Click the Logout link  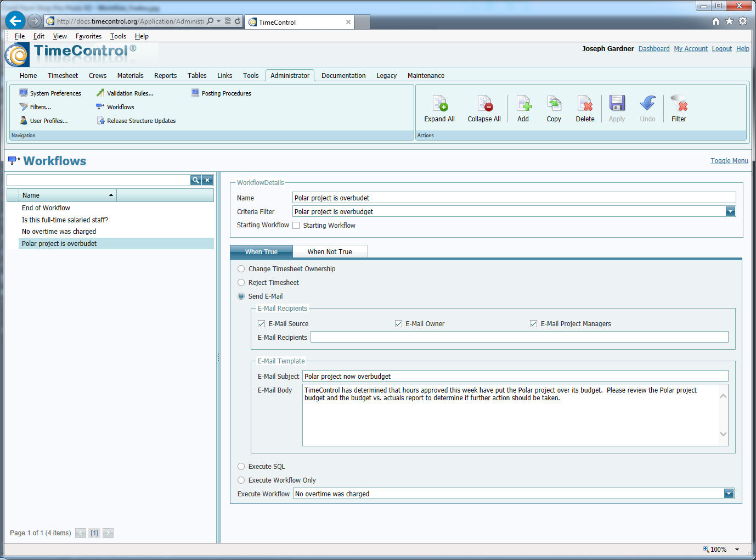pos(722,49)
